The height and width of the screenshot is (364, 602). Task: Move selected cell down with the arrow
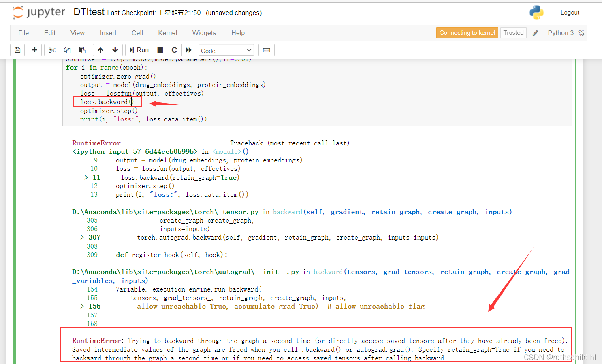115,50
